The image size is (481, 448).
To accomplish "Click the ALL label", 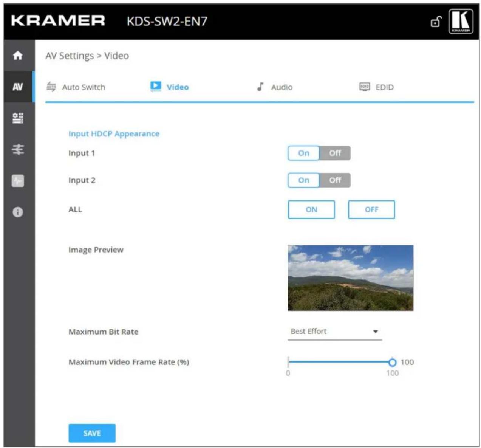I will coord(75,209).
